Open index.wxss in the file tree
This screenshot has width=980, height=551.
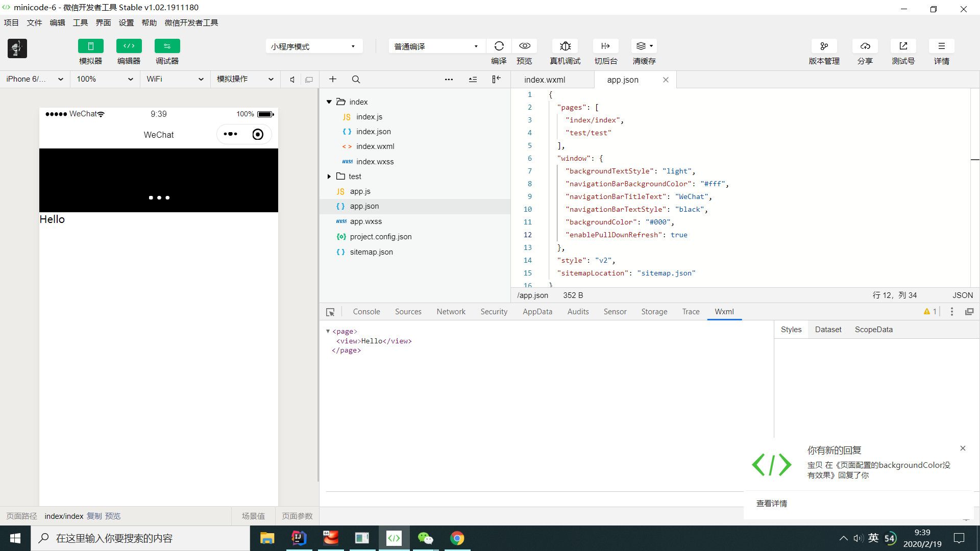(x=375, y=162)
